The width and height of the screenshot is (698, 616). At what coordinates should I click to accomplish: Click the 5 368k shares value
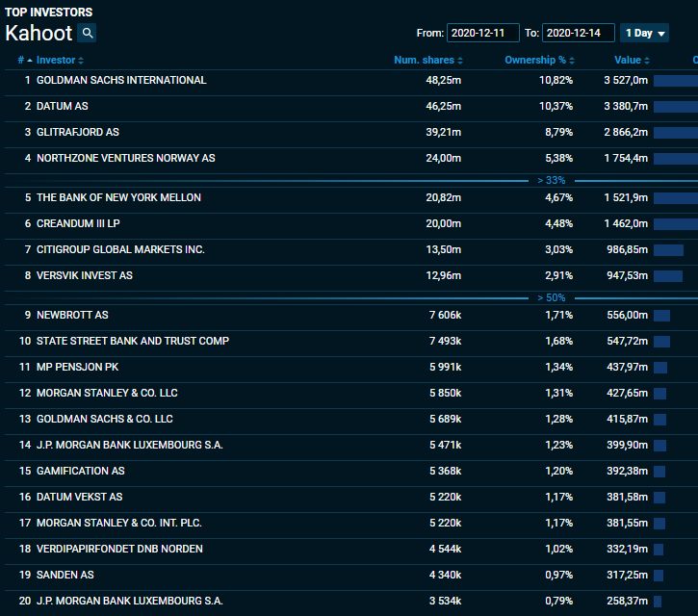tap(445, 471)
